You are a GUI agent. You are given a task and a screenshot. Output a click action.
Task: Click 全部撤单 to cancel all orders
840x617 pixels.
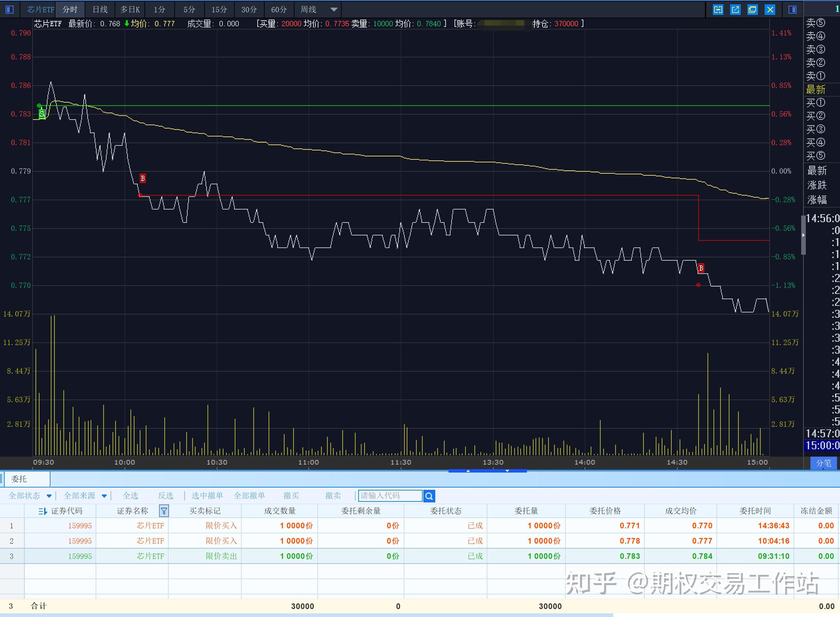249,495
